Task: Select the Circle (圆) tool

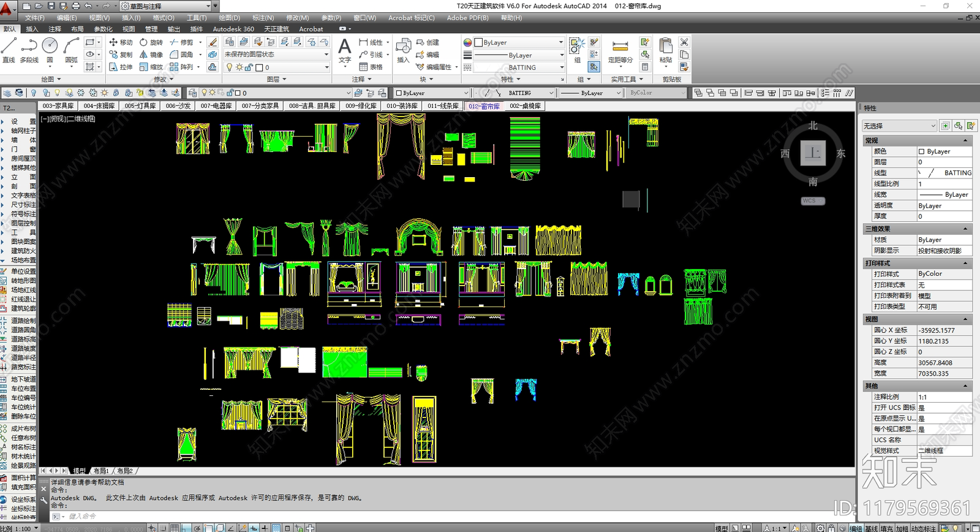Action: [50, 50]
